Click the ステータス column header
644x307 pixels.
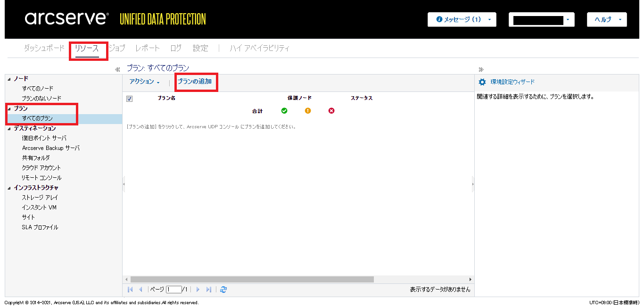pyautogui.click(x=362, y=98)
